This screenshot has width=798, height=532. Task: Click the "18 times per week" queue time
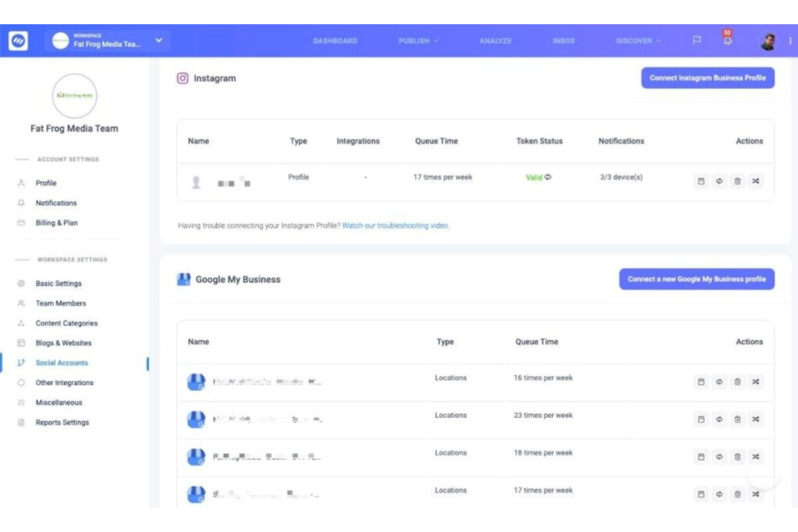tap(543, 453)
